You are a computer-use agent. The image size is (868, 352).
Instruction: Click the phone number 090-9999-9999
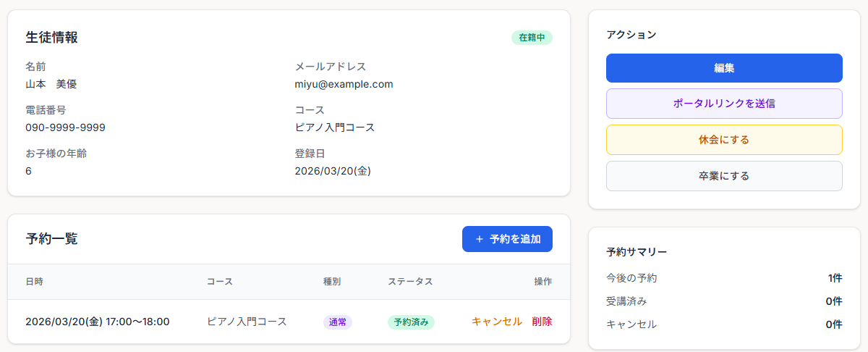click(x=65, y=127)
